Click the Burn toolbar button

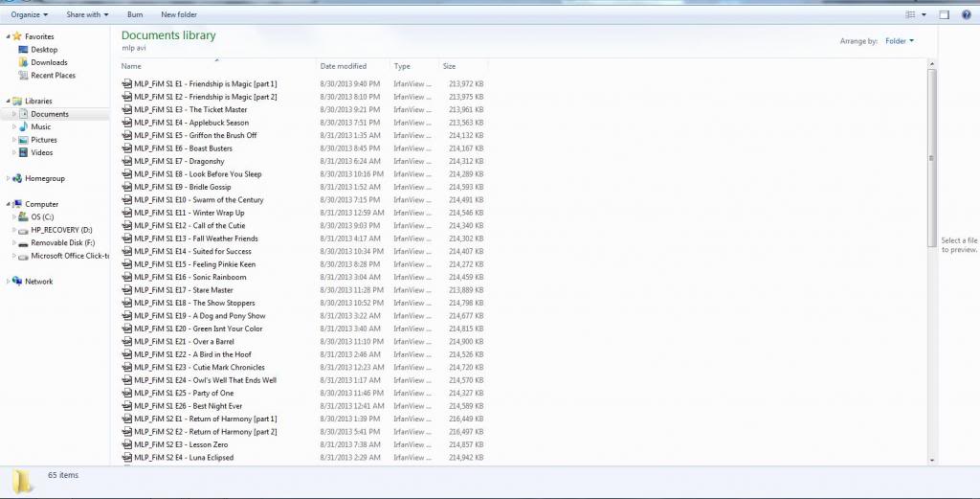click(x=135, y=14)
